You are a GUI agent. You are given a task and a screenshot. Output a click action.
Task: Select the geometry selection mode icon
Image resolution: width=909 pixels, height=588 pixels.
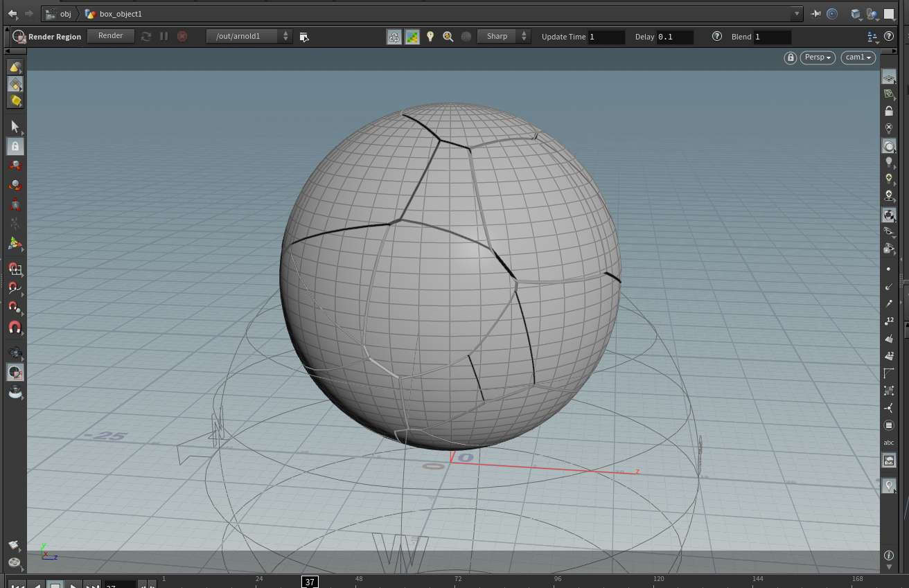(15, 84)
